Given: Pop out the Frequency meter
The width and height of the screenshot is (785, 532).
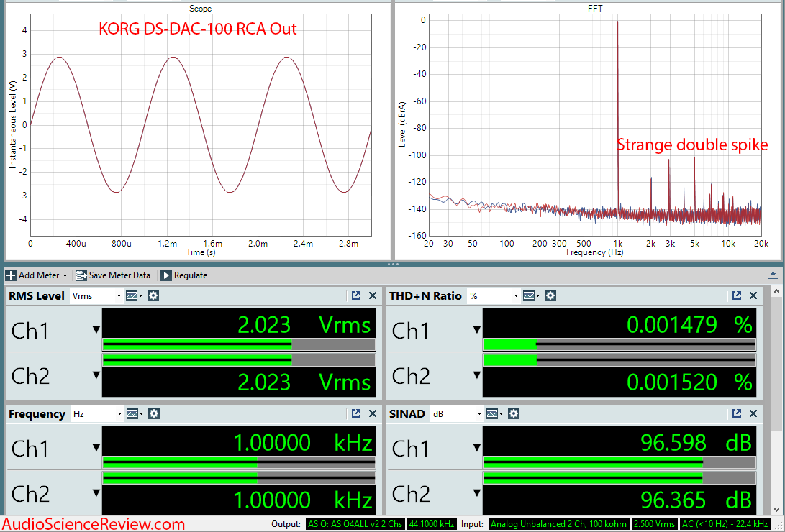Looking at the screenshot, I should tap(356, 413).
